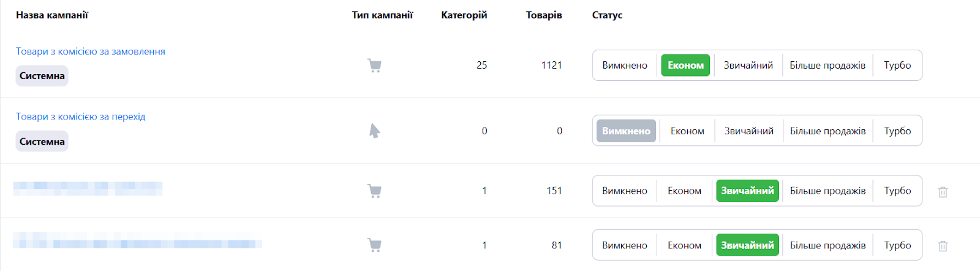
Task: Enable Більше продажів for the 151-products campaign
Action: tap(827, 191)
